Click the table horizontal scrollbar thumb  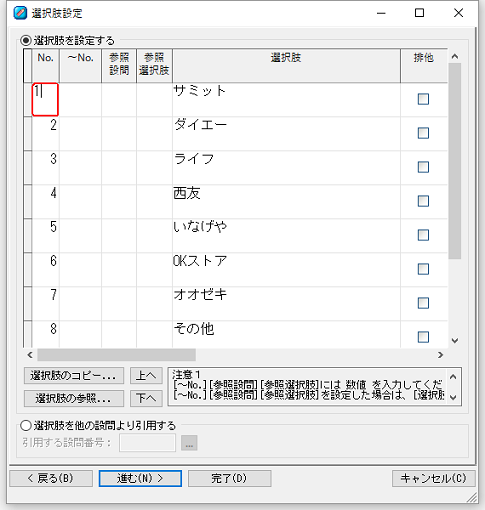[x=116, y=355]
